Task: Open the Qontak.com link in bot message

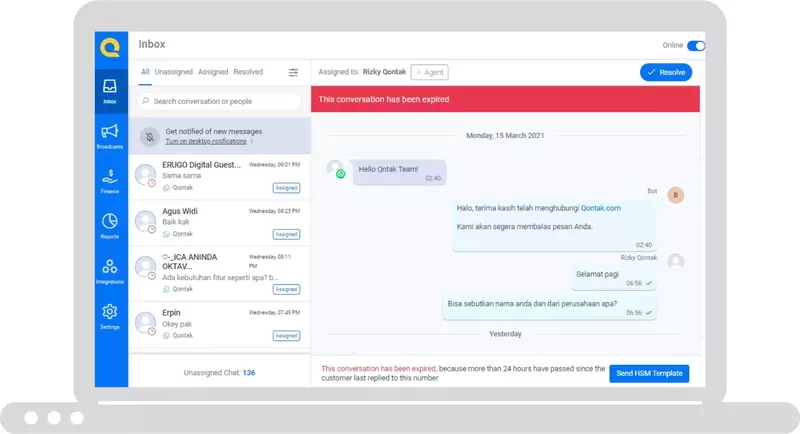Action: [601, 208]
